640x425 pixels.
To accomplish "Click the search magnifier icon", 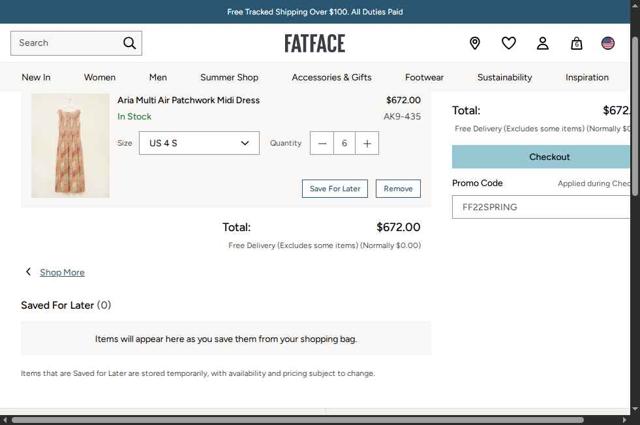I will coord(129,43).
